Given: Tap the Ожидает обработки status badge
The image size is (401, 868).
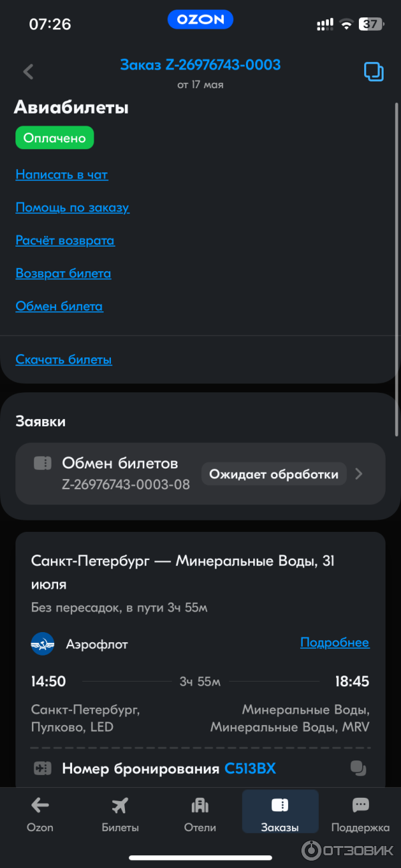Looking at the screenshot, I should point(273,474).
